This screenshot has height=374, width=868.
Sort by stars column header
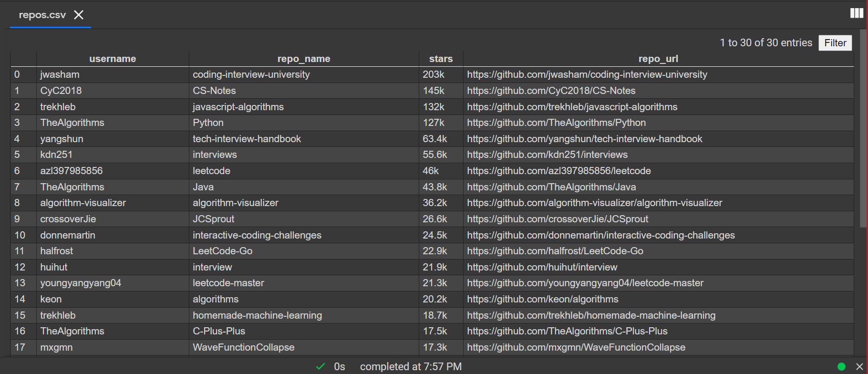pyautogui.click(x=441, y=59)
